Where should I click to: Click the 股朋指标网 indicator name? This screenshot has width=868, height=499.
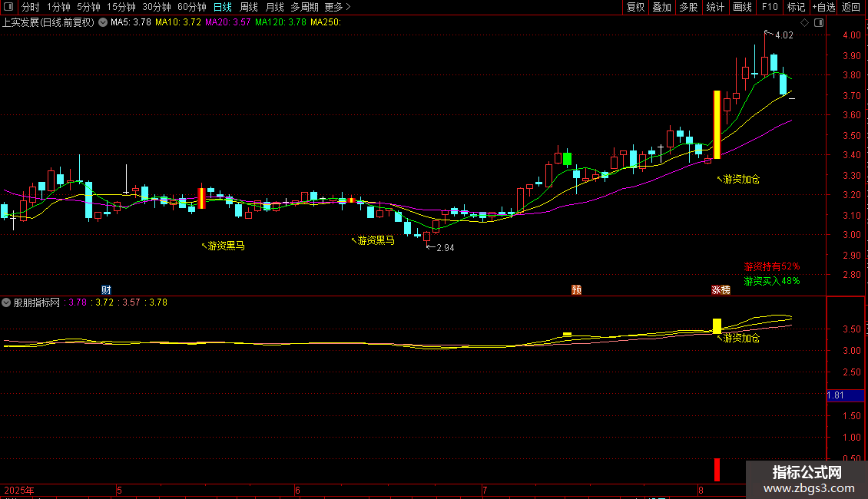[x=37, y=302]
